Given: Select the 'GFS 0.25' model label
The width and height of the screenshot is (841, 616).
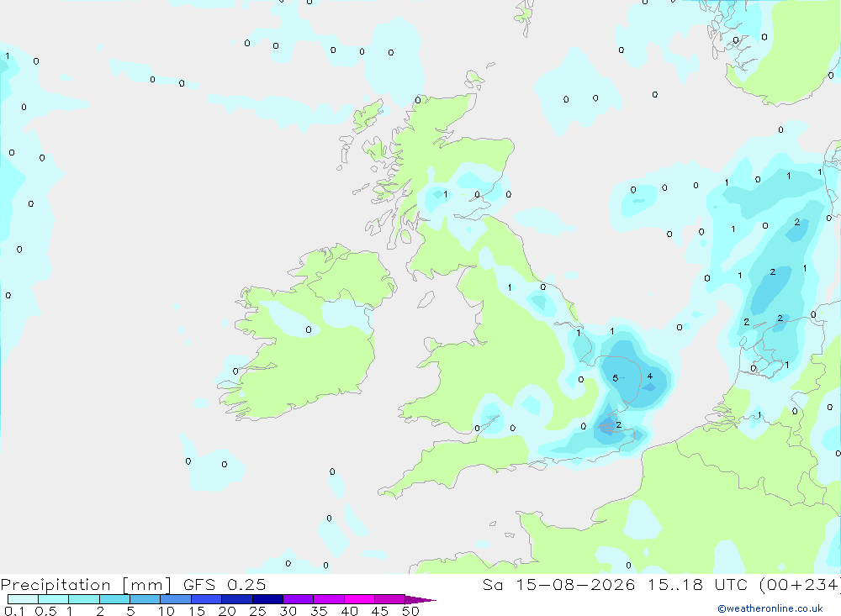Looking at the screenshot, I should pyautogui.click(x=225, y=584).
